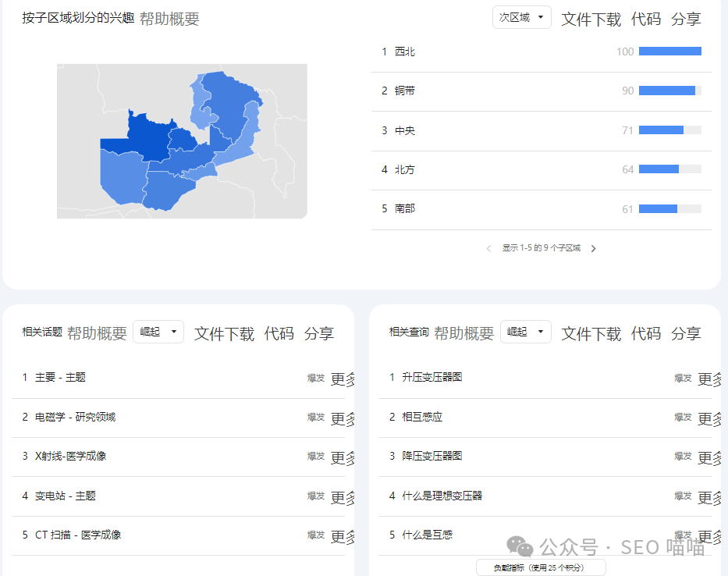Open the 次区域 dropdown

point(521,18)
